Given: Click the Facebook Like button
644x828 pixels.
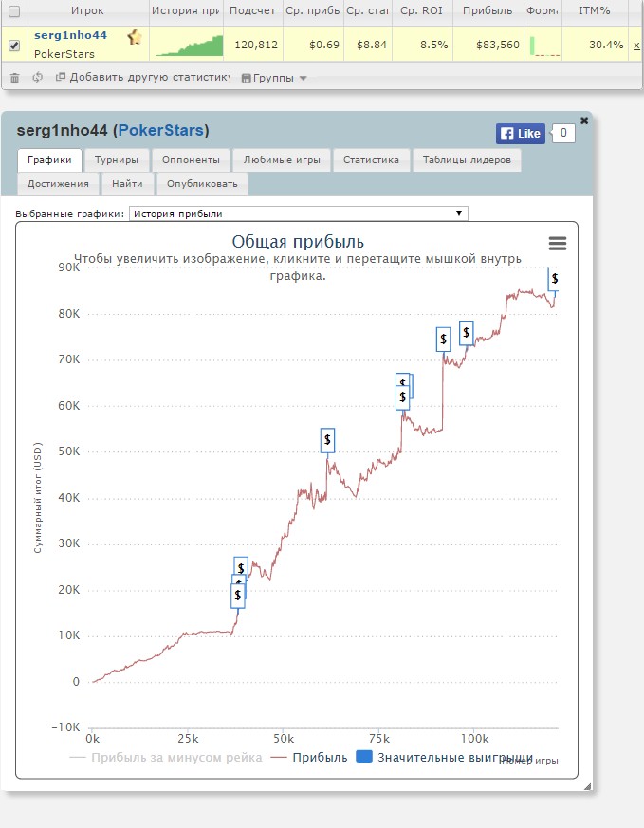Looking at the screenshot, I should (520, 133).
